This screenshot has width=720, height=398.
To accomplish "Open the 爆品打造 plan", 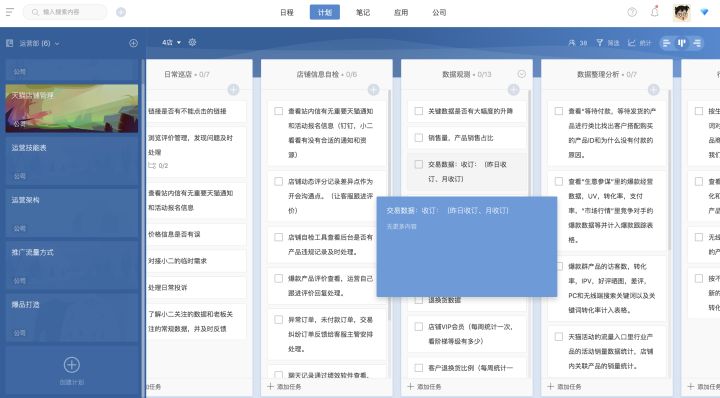I will pos(72,317).
